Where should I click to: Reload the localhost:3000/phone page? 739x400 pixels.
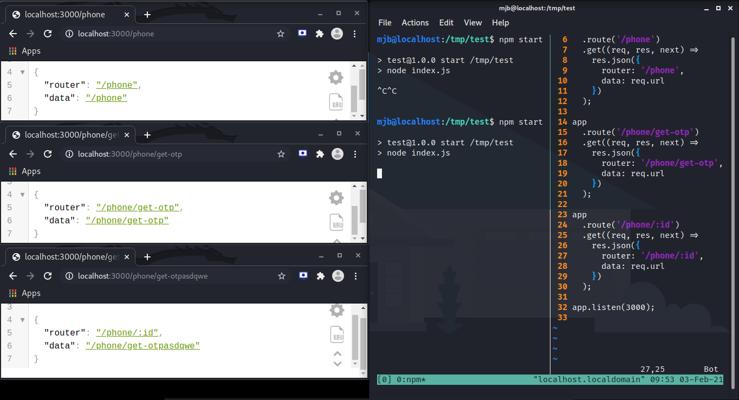click(47, 34)
